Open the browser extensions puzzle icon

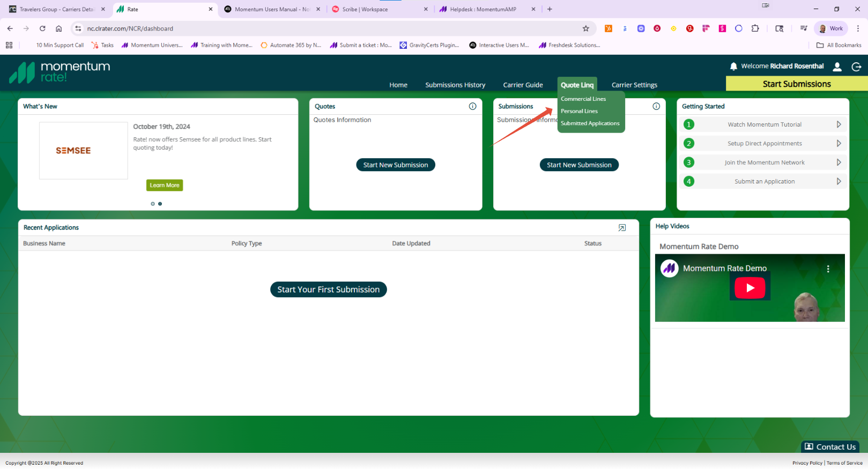pos(755,28)
